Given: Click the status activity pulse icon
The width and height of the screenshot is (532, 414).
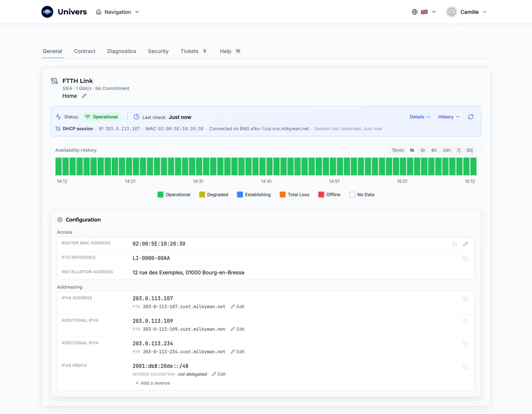Looking at the screenshot, I should (x=59, y=117).
